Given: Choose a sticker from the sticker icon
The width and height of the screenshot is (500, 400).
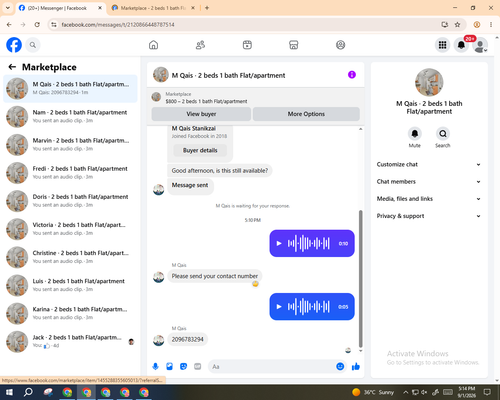Looking at the screenshot, I should coord(183,367).
